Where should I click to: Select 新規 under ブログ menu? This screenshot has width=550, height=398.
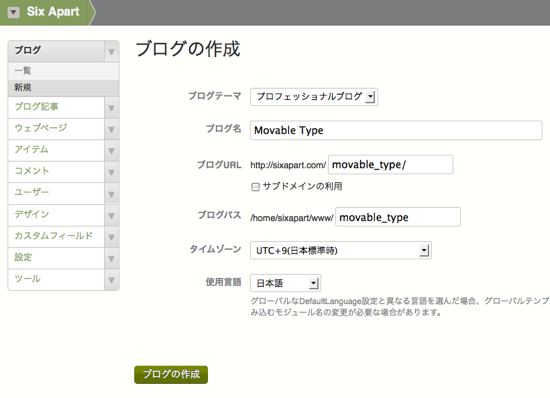(63, 88)
